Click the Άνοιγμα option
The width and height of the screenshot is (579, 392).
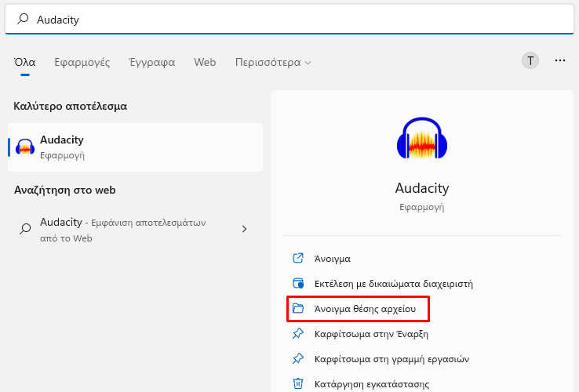(x=333, y=259)
